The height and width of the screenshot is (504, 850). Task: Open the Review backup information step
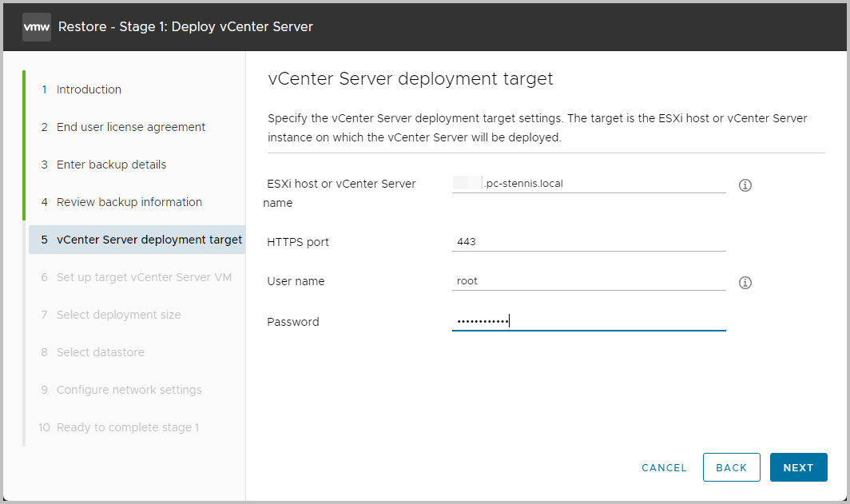pos(129,202)
